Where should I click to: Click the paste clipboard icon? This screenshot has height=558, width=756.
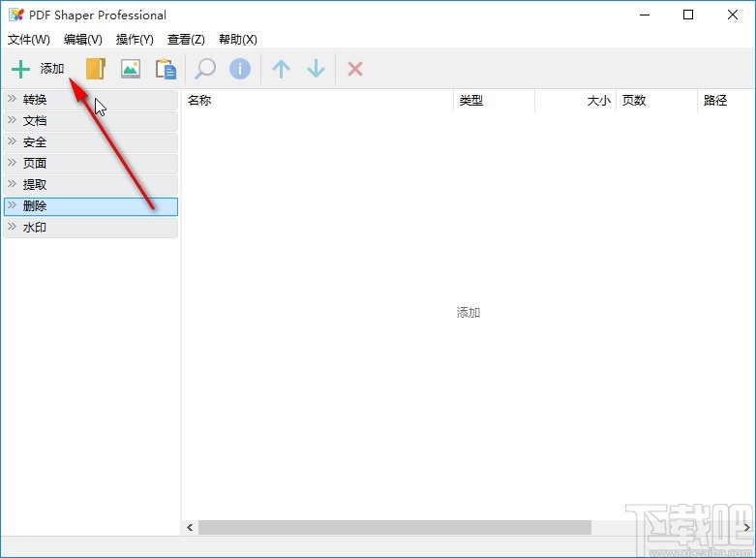coord(166,69)
